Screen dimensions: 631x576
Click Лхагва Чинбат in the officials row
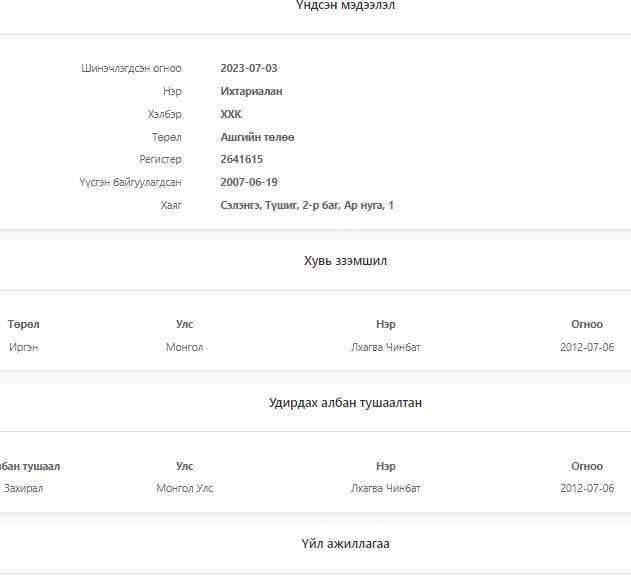tap(385, 488)
